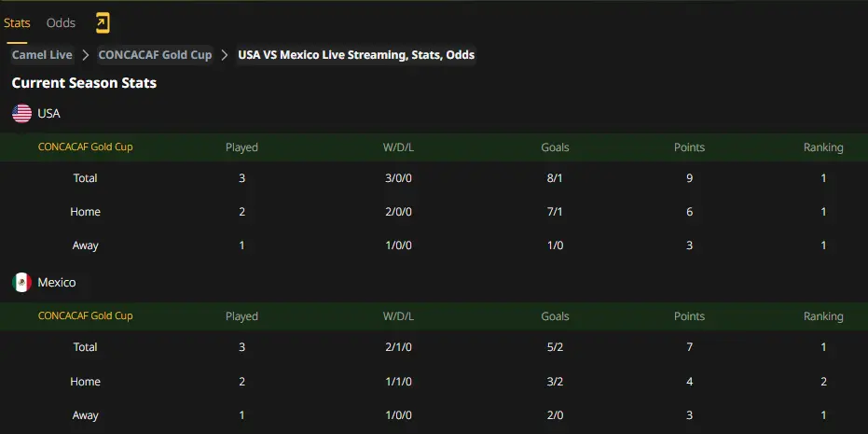Click the chevron after Camel Live
868x434 pixels.
pyautogui.click(x=85, y=55)
